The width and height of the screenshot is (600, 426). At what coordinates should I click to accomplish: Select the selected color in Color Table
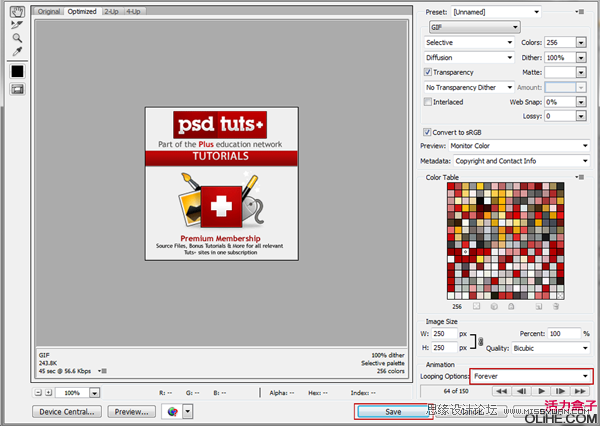click(x=465, y=252)
